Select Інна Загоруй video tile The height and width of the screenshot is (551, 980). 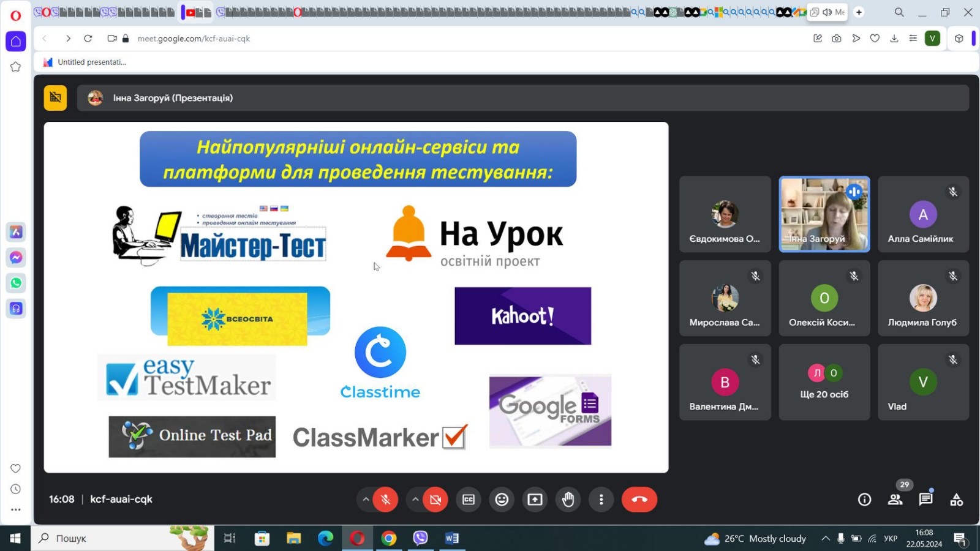click(824, 214)
